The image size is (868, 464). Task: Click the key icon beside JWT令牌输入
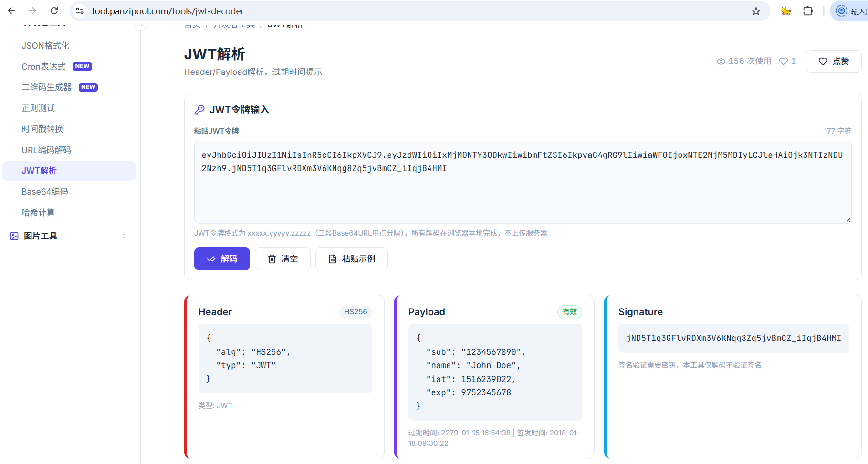(x=199, y=110)
